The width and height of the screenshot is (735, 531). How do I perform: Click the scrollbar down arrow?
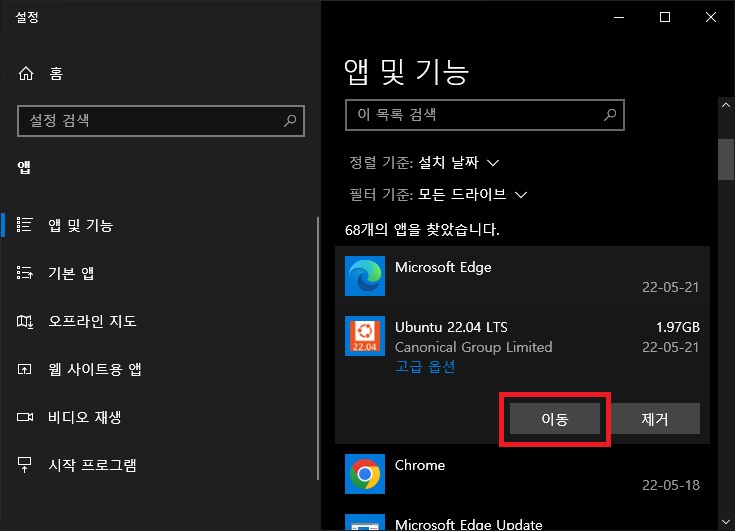pyautogui.click(x=726, y=522)
